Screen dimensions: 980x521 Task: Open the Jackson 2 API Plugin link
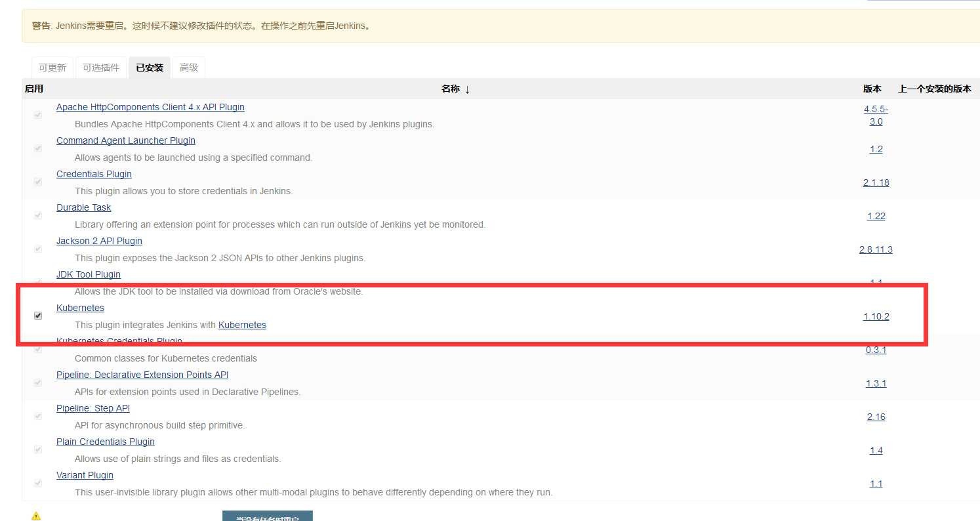point(99,241)
